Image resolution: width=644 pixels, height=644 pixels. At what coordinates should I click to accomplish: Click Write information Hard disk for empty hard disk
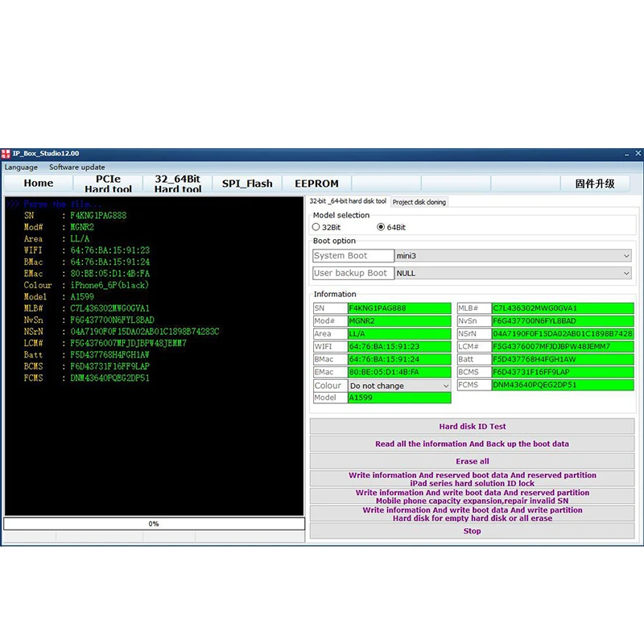[x=472, y=514]
